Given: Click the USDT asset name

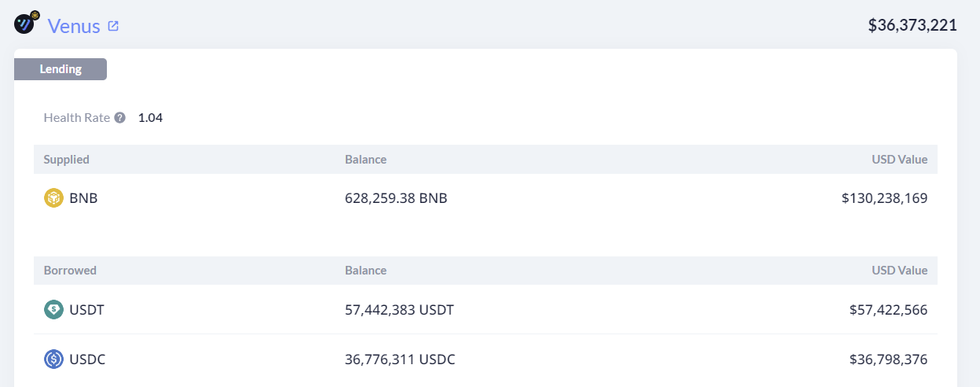Looking at the screenshot, I should coord(86,310).
